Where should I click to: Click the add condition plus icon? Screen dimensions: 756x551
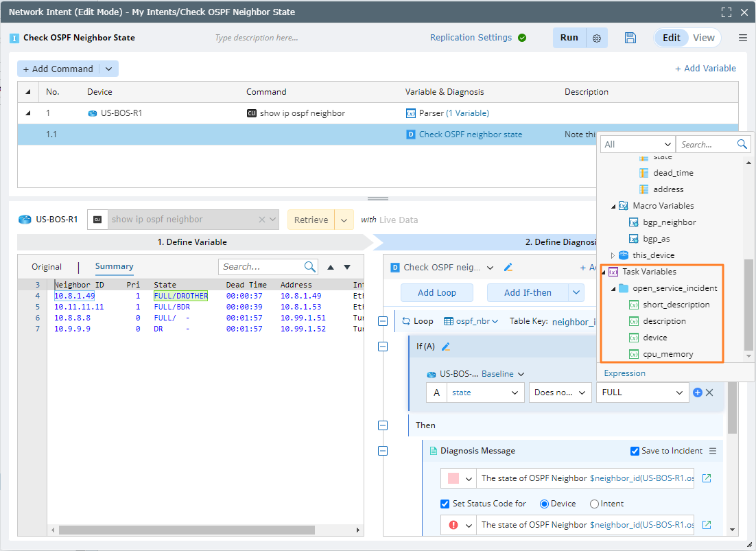pos(698,392)
